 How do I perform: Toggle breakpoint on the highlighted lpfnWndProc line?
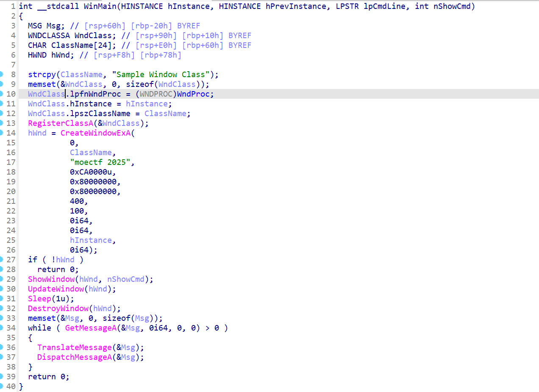2,94
